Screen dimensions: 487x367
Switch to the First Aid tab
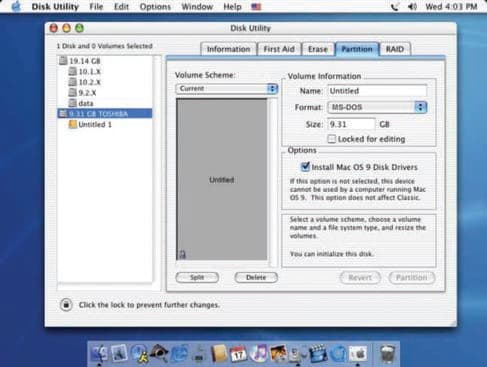point(279,49)
